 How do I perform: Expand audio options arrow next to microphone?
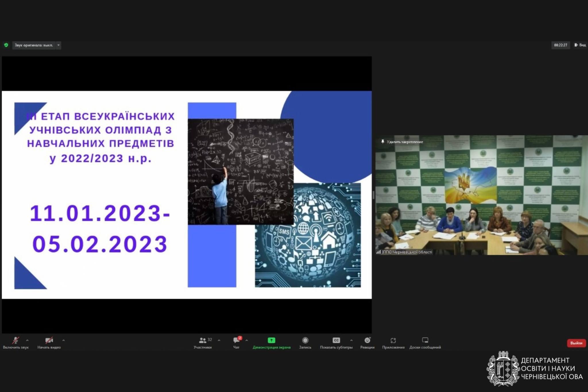[x=27, y=340]
